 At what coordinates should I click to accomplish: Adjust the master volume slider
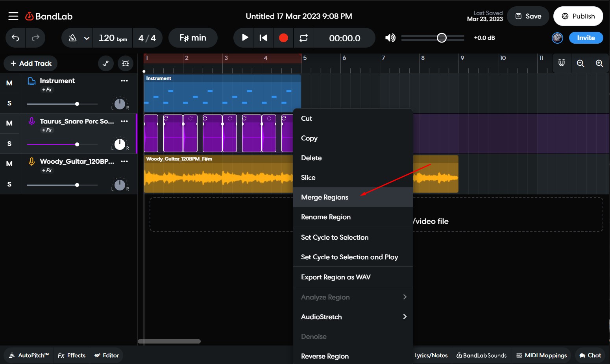pos(442,38)
